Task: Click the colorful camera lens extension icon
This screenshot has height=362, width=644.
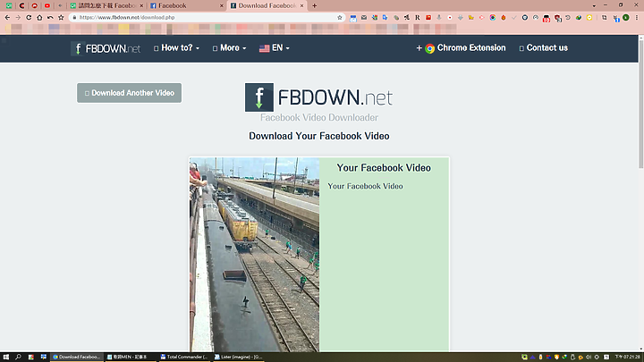Action: click(x=493, y=18)
